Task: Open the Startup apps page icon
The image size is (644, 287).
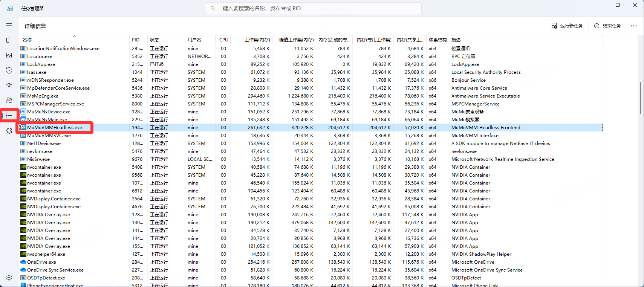Action: click(x=9, y=85)
